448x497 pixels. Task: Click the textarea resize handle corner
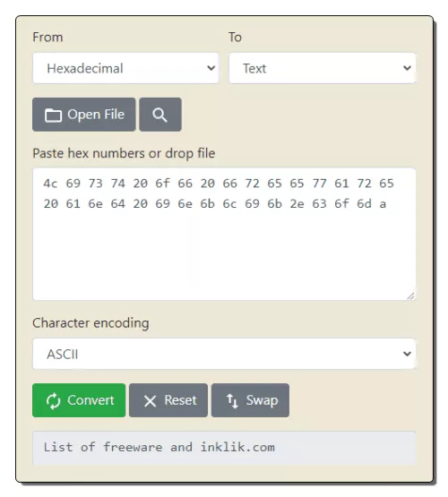point(410,296)
